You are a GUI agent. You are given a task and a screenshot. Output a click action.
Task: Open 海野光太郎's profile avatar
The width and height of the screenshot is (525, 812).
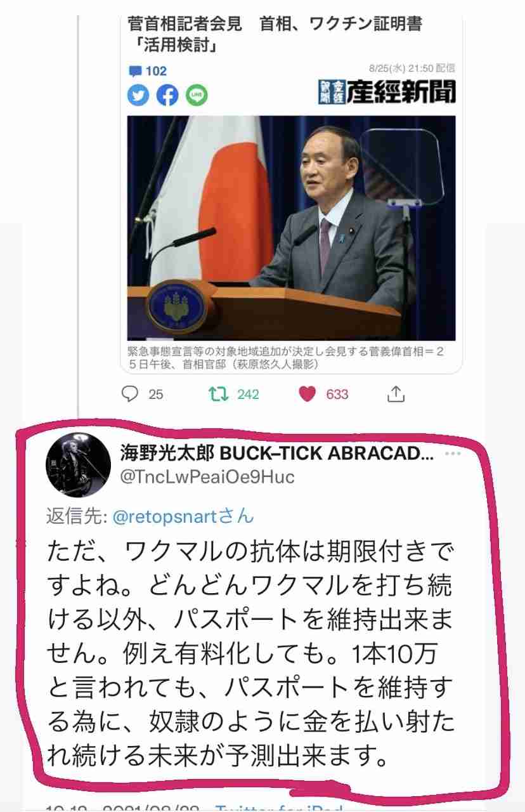[70, 466]
